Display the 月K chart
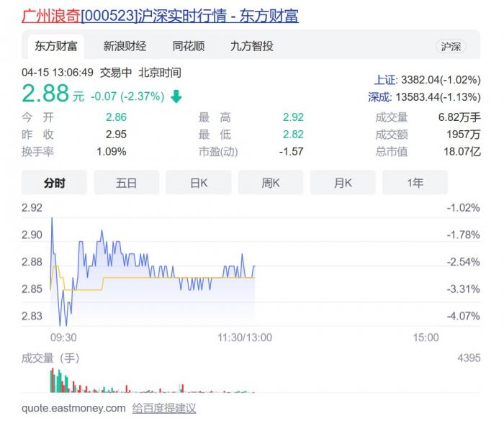Image resolution: width=504 pixels, height=426 pixels. click(x=343, y=183)
